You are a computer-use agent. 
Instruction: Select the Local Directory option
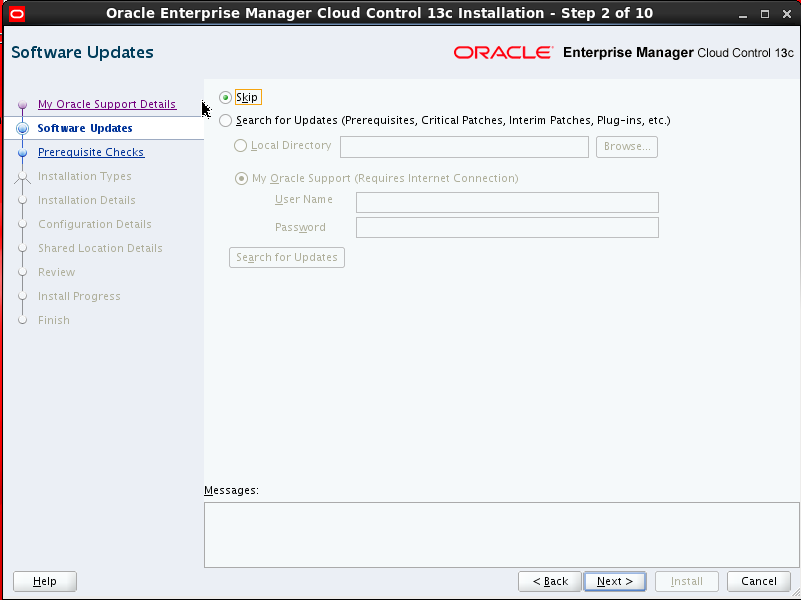pyautogui.click(x=240, y=145)
